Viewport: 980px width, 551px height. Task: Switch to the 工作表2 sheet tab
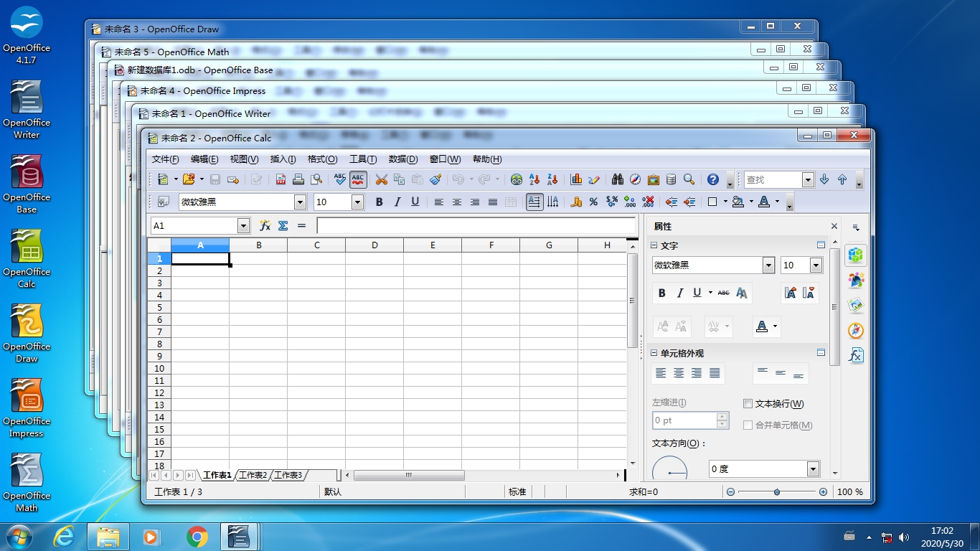coord(253,475)
